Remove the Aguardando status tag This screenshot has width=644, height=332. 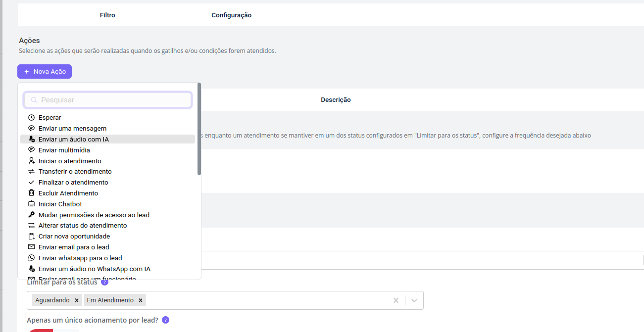[76, 300]
